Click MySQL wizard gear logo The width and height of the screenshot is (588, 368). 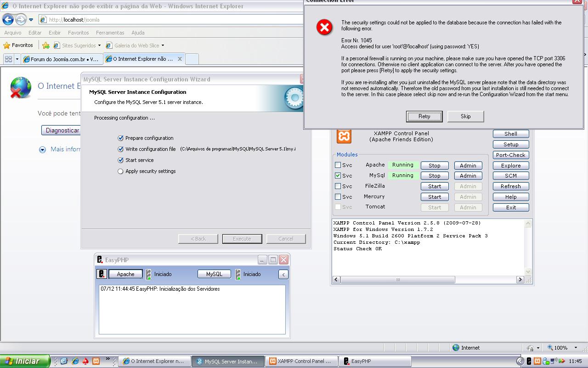[x=294, y=98]
